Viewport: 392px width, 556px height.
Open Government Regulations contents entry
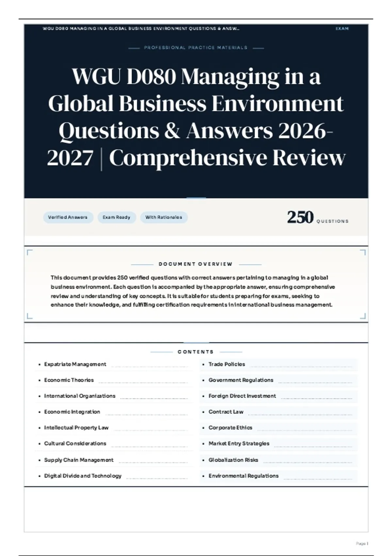click(279, 380)
